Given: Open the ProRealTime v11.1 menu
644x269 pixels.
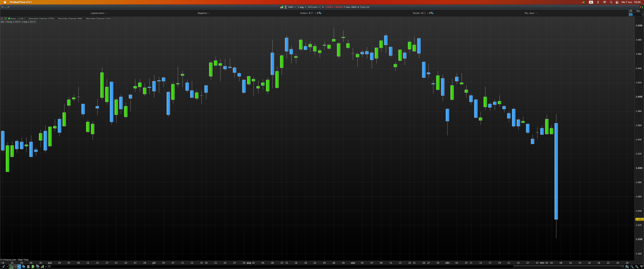Looking at the screenshot, I should [x=21, y=2].
